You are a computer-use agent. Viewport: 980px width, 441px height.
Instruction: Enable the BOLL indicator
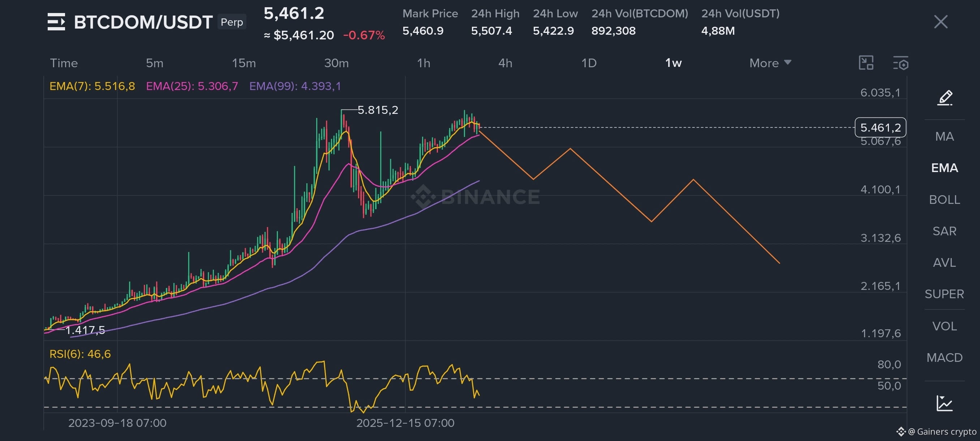coord(945,200)
